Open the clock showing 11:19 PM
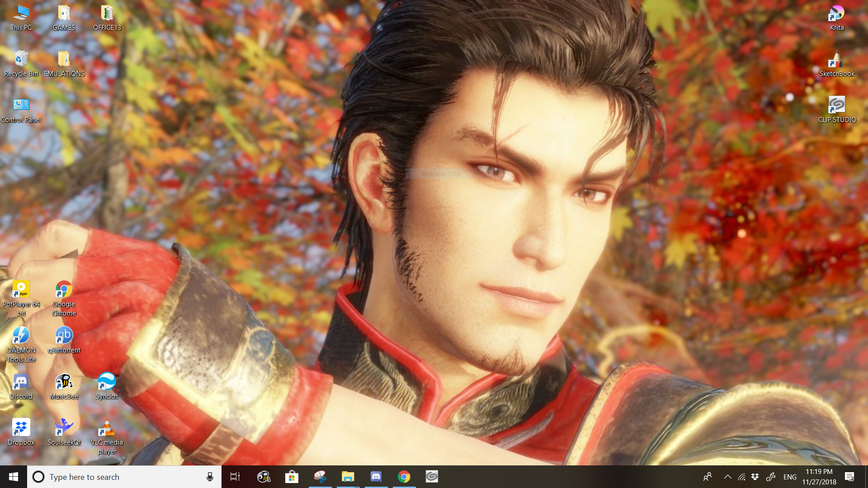This screenshot has height=488, width=868. 819,477
